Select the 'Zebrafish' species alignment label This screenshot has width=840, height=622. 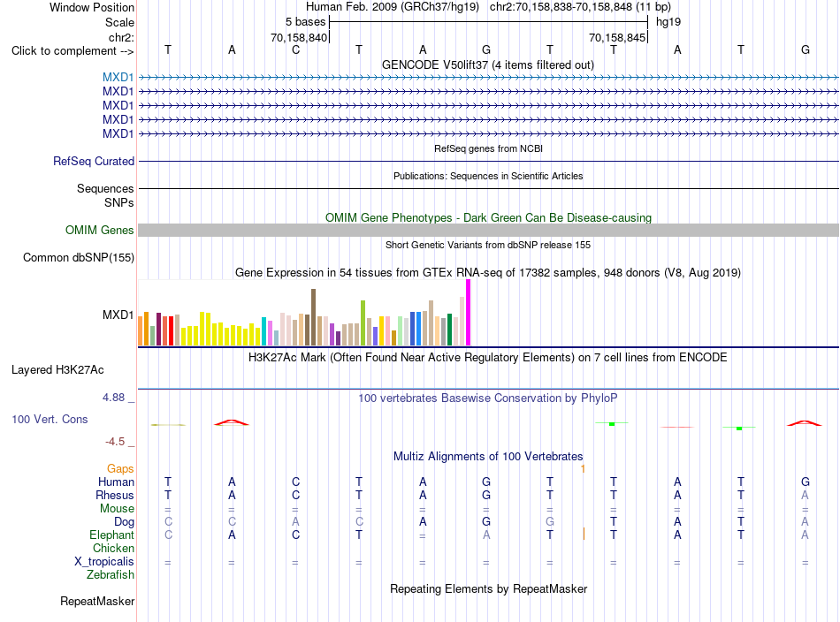pos(111,575)
